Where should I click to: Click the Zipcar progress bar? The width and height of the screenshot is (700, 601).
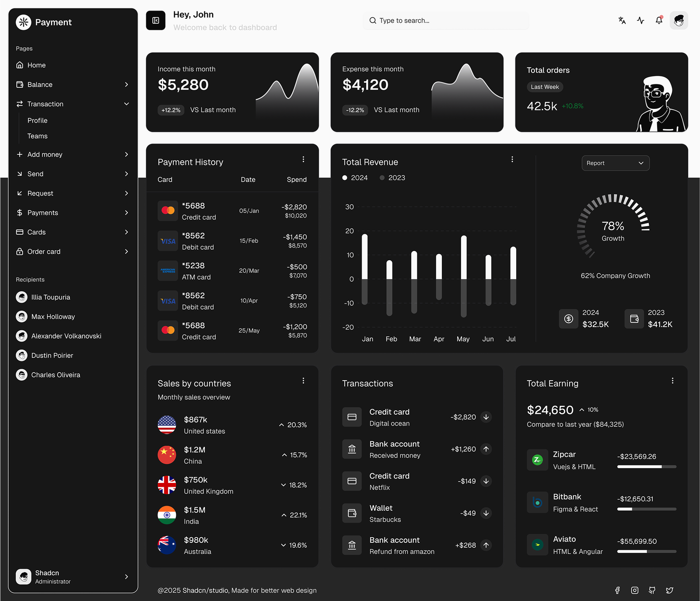coord(646,467)
